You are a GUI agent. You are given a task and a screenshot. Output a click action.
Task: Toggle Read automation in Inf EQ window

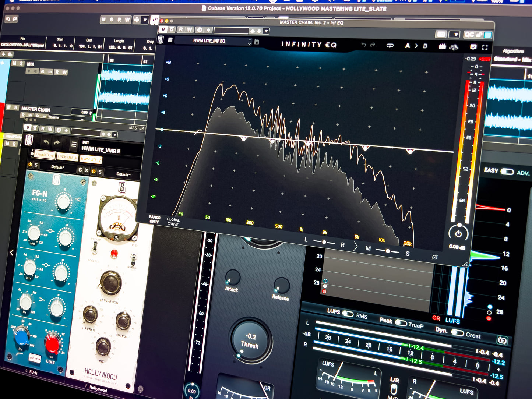pos(181,29)
